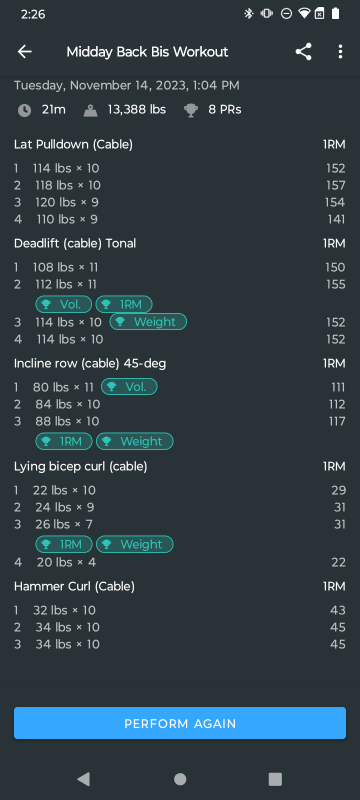This screenshot has height=800, width=360.
Task: Tap the 1RM badge under Incline row set 3
Action: pos(64,441)
